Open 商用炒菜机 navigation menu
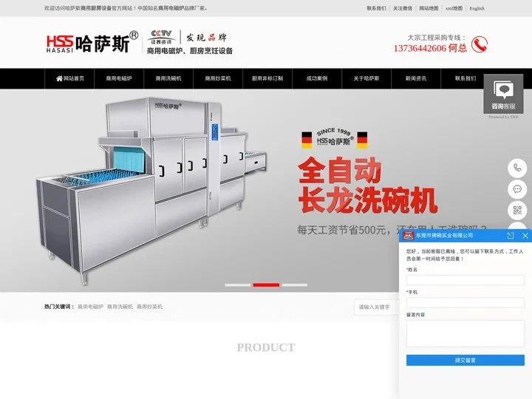 (x=218, y=78)
